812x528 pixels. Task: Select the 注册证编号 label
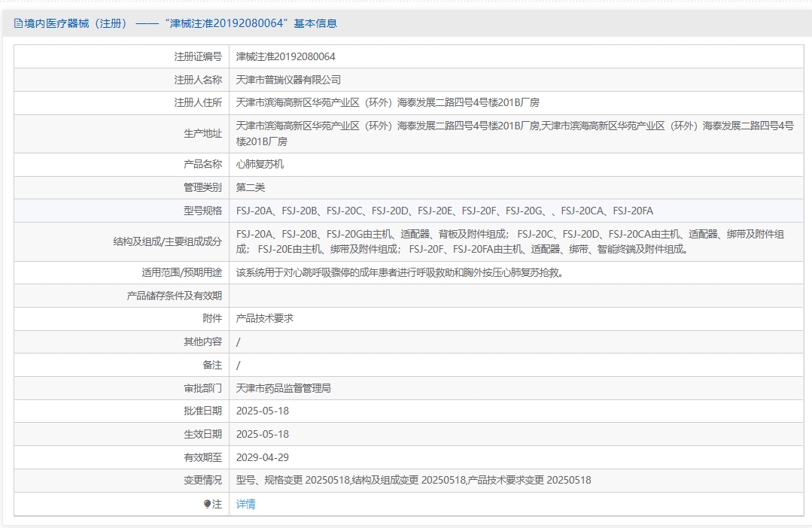pos(198,56)
